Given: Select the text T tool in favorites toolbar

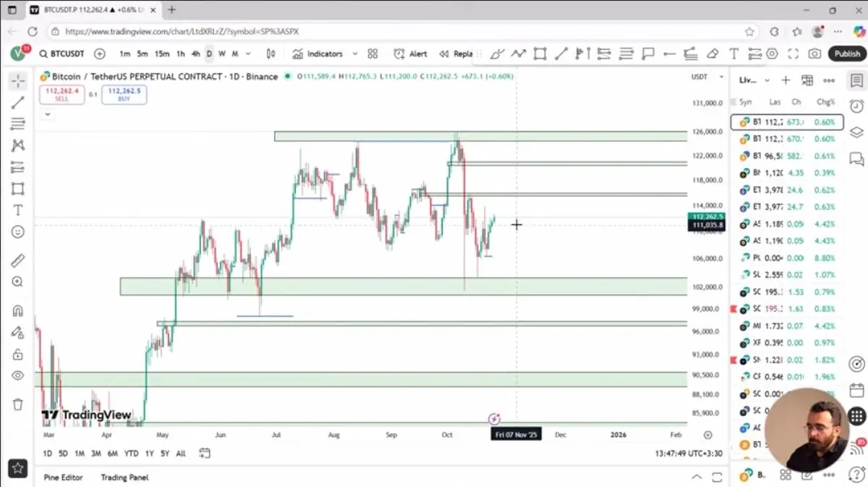Looking at the screenshot, I should point(734,54).
